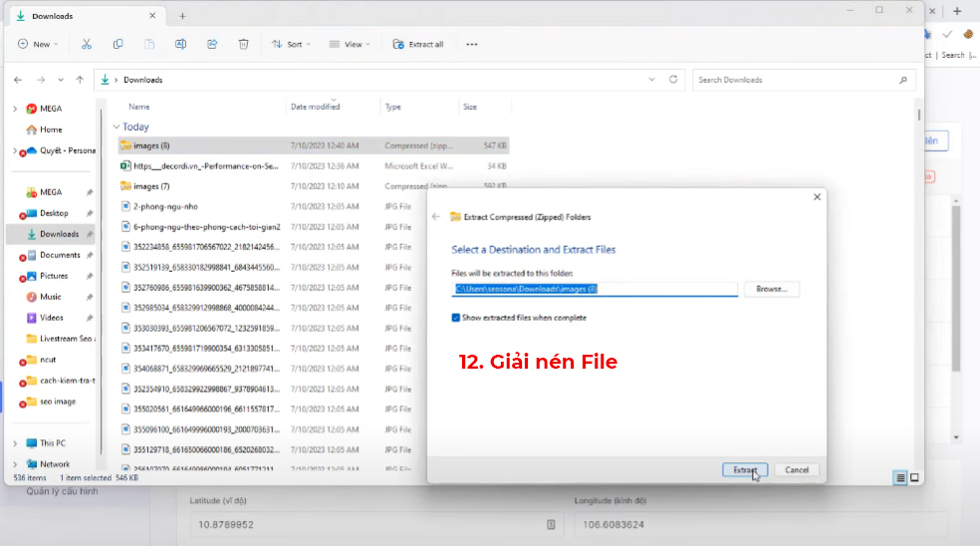Image resolution: width=980 pixels, height=546 pixels.
Task: Sort by Name column header
Action: 138,107
